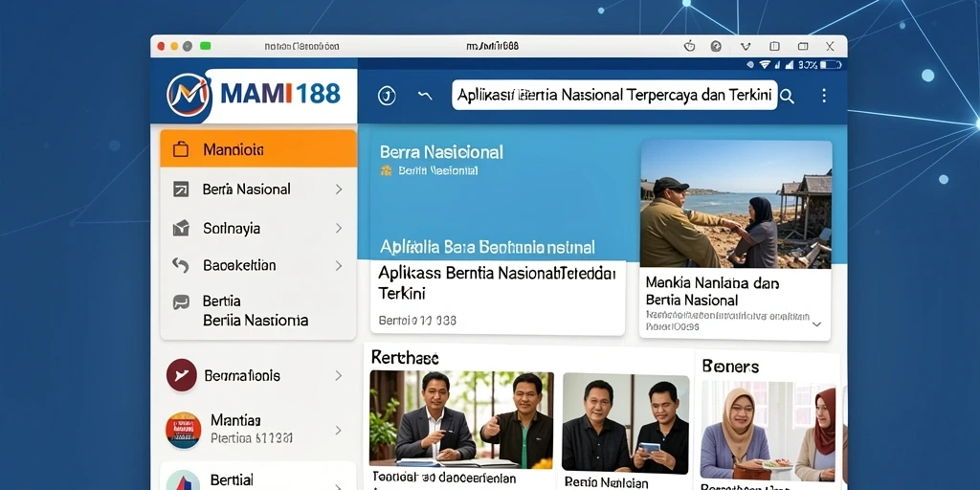Click the dark red Bermafionis round icon
The image size is (980, 490).
point(182,375)
